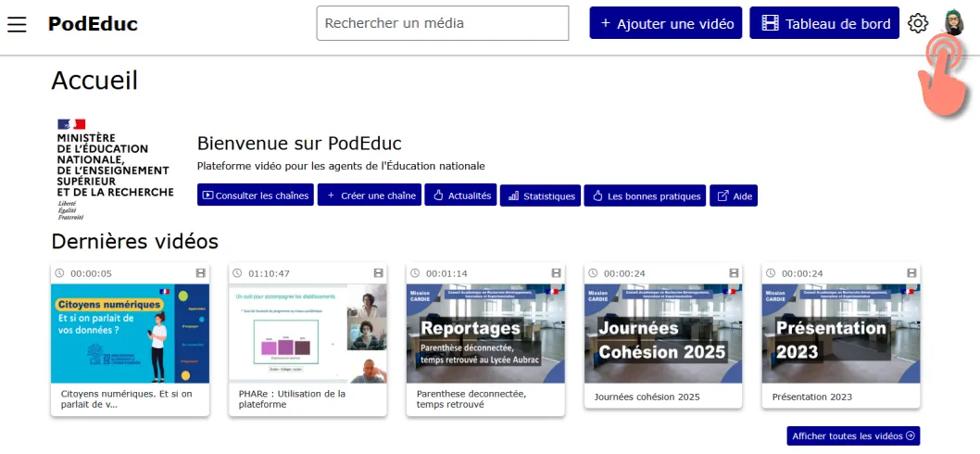Click duration text 00:00:05
The image size is (980, 454).
(x=92, y=273)
